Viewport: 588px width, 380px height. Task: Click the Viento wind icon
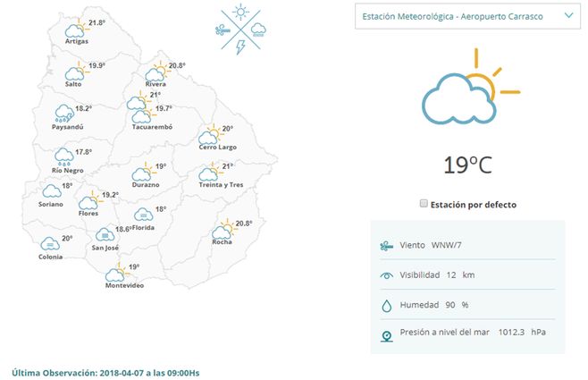385,245
